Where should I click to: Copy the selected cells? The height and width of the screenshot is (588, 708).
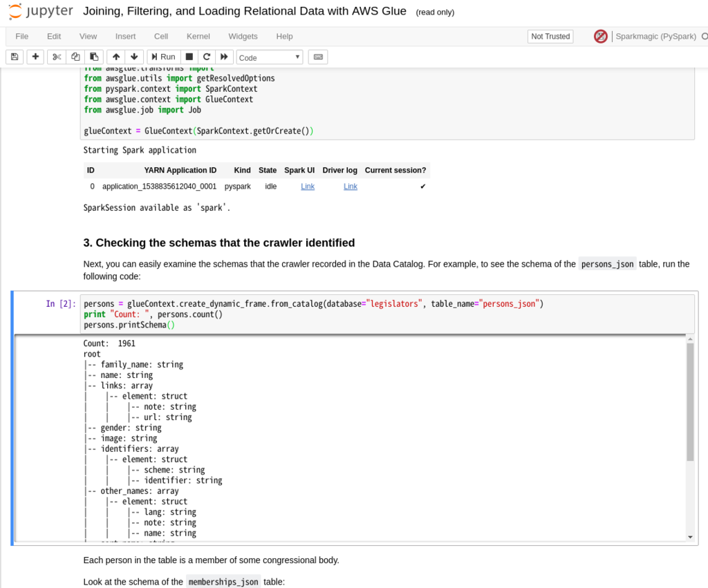[x=75, y=57]
